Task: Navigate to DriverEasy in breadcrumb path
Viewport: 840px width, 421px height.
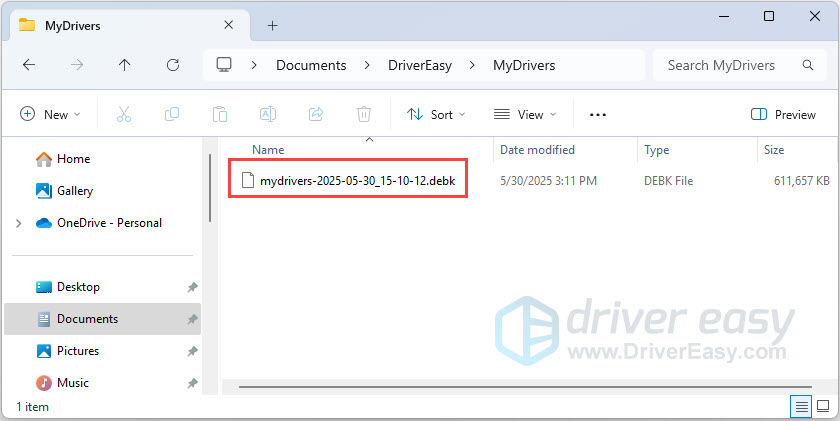Action: click(x=420, y=65)
